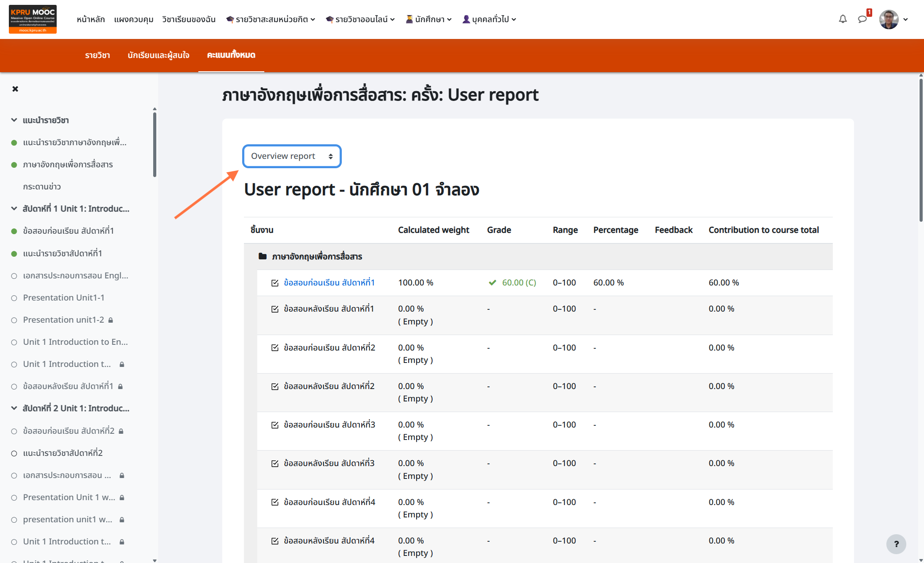Click quiz icon for ข้อสอบหลังเรียน สัปดาห์ที่2 grade row
924x563 pixels.
click(x=275, y=386)
